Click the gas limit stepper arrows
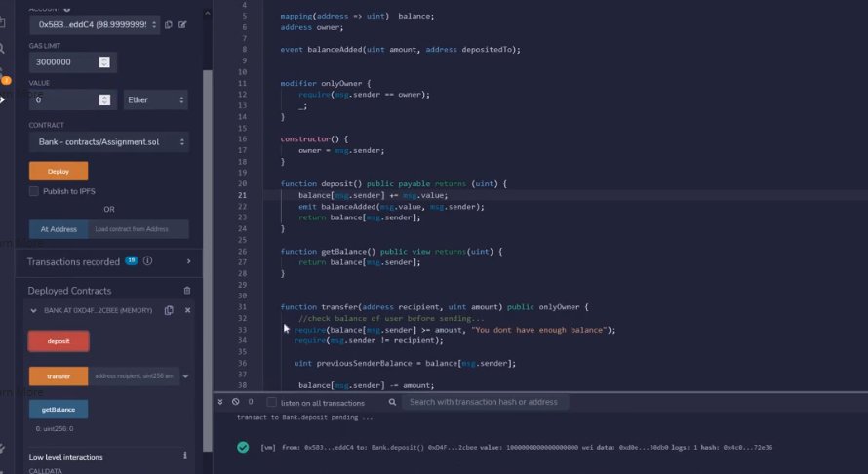Viewport: 868px width, 474px height. [x=104, y=62]
